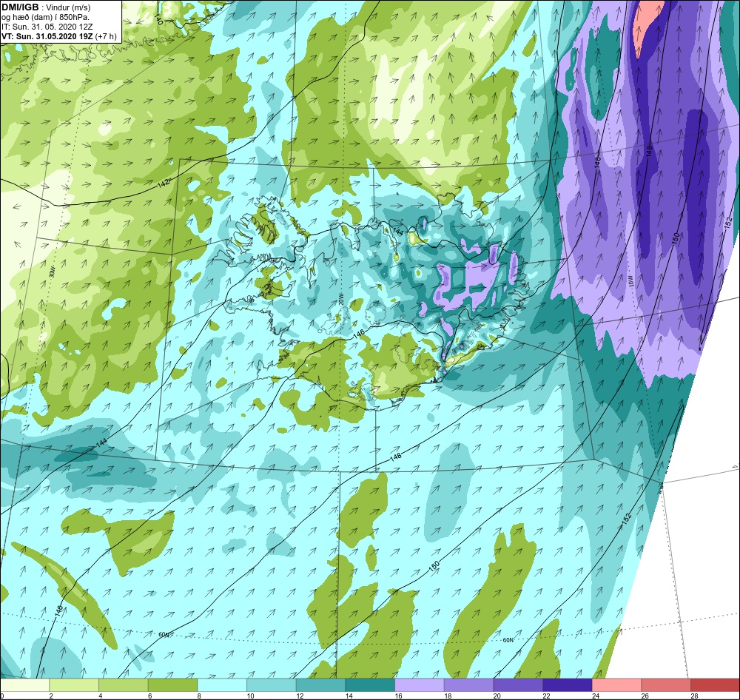
Task: Click the 'IT: Sun. 31. 05. 2020 12Z' line
Action: (x=48, y=27)
